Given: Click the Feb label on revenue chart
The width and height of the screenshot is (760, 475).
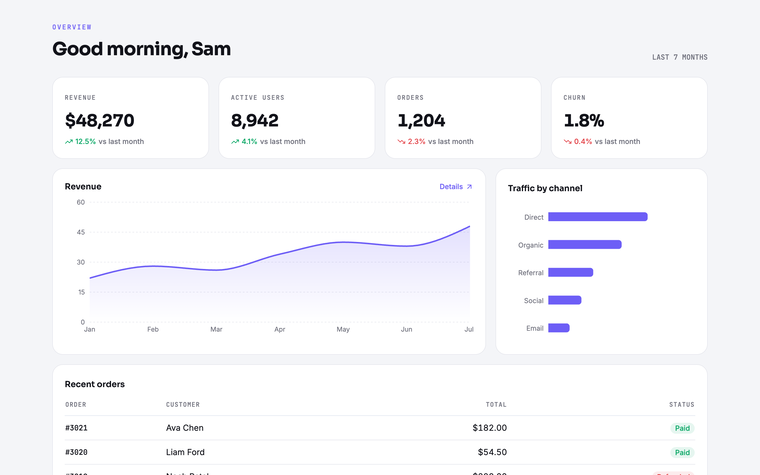Looking at the screenshot, I should click(x=153, y=329).
